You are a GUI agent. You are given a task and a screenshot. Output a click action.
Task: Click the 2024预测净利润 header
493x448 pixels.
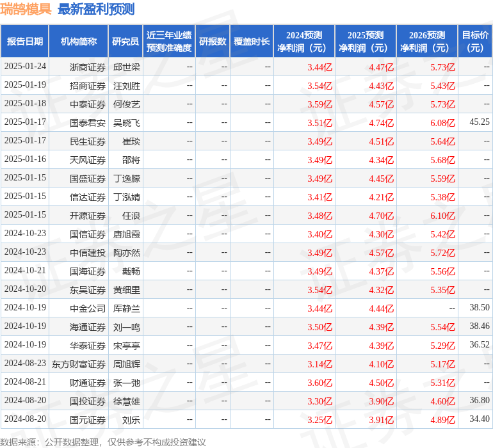point(304,41)
